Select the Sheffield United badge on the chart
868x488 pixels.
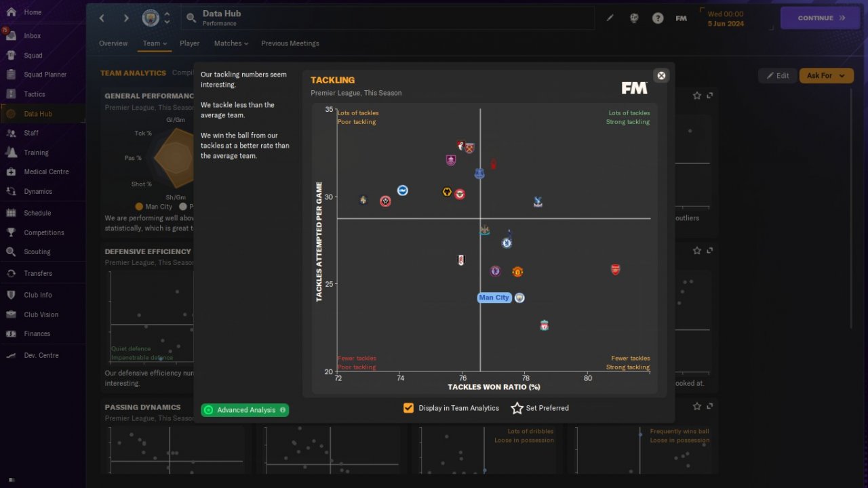(385, 201)
